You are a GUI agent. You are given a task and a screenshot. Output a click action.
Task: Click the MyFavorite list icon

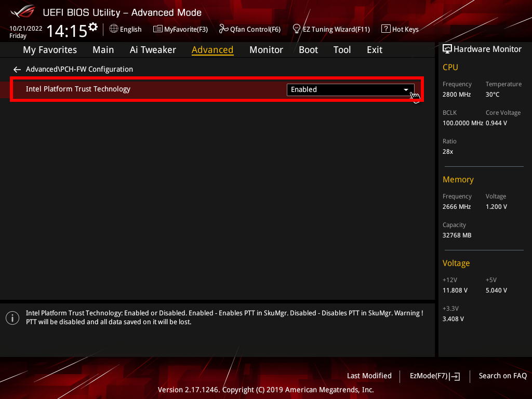coord(158,29)
